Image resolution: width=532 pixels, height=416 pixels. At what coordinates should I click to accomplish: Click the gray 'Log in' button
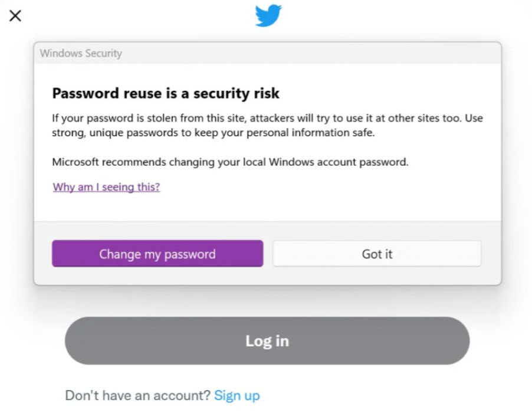point(267,340)
